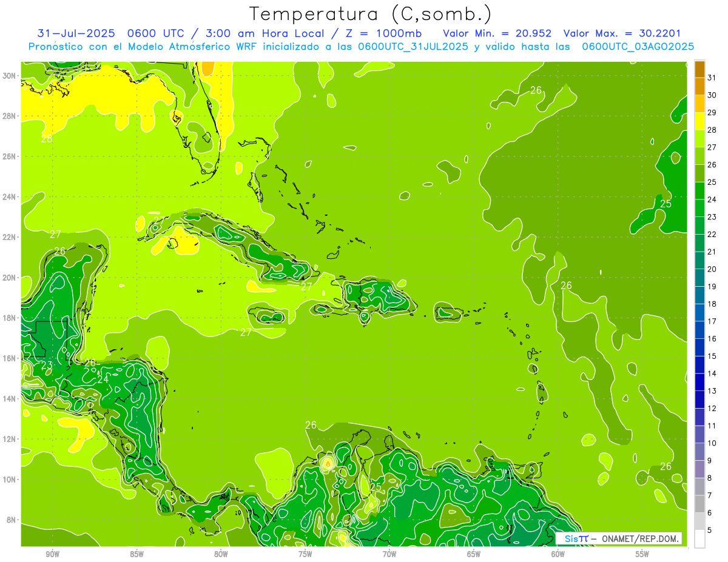The image size is (728, 562).
Task: Click the '28' contour label in the Gulf of Mexico
Action: coord(47,139)
